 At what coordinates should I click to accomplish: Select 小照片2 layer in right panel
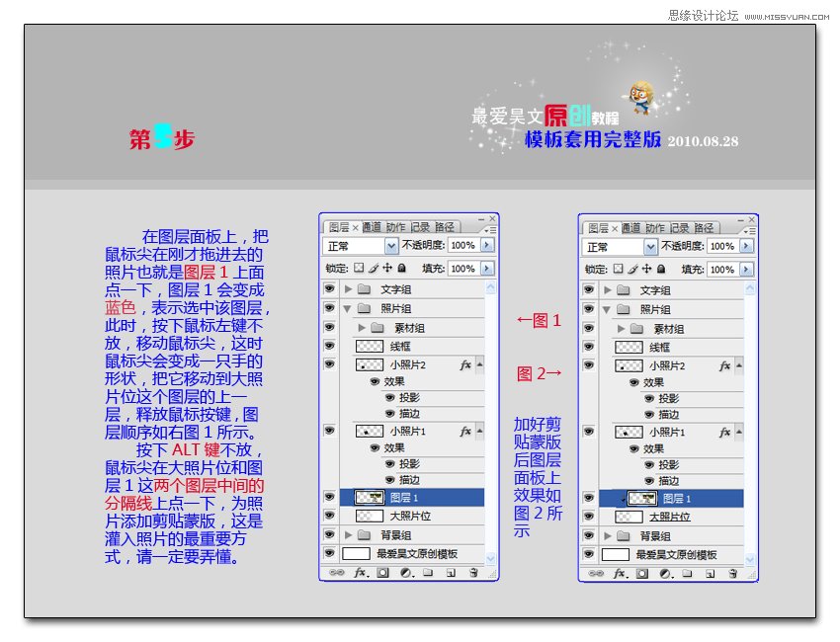(x=671, y=365)
